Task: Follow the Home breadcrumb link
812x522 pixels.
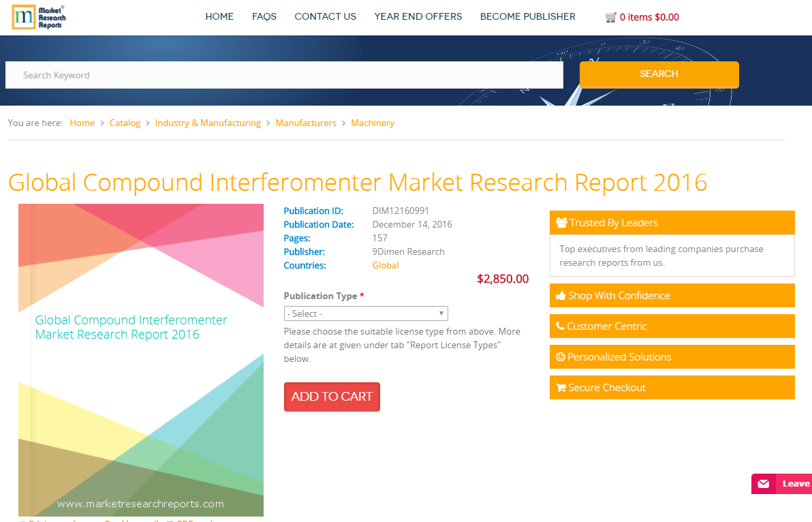Action: (82, 123)
